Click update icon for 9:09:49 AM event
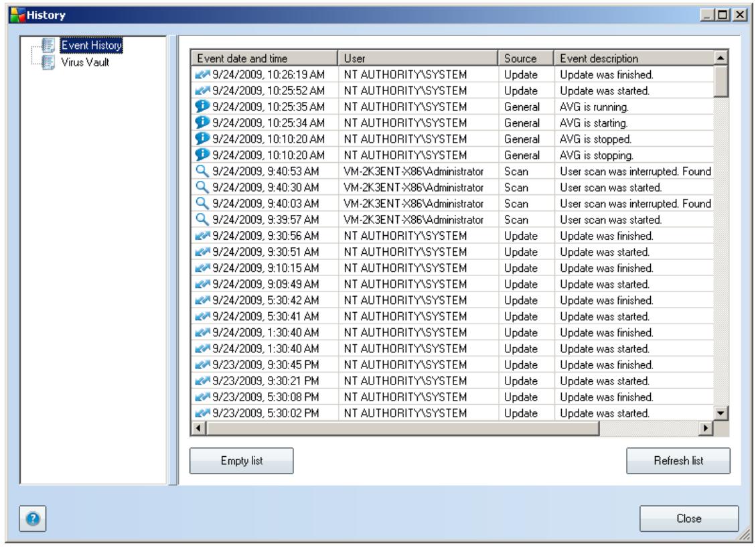Screen dimensions: 756x548 click(x=202, y=283)
